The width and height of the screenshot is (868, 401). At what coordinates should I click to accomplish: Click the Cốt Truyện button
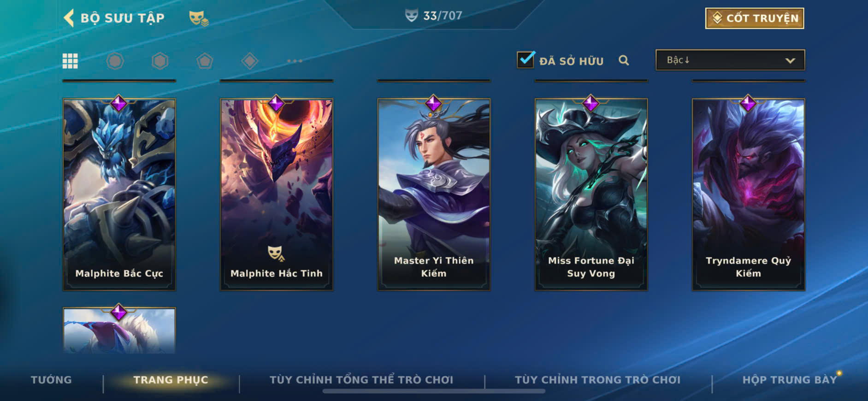coord(755,18)
